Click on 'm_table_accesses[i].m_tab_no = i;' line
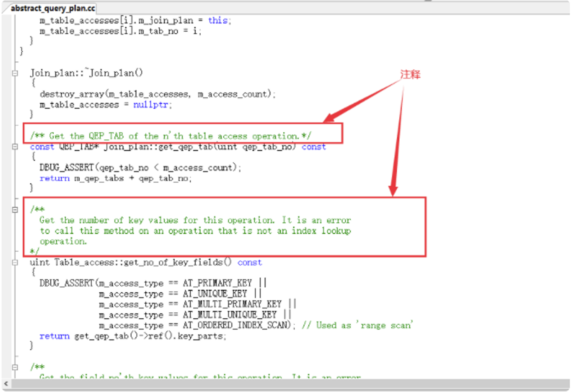 (x=121, y=31)
